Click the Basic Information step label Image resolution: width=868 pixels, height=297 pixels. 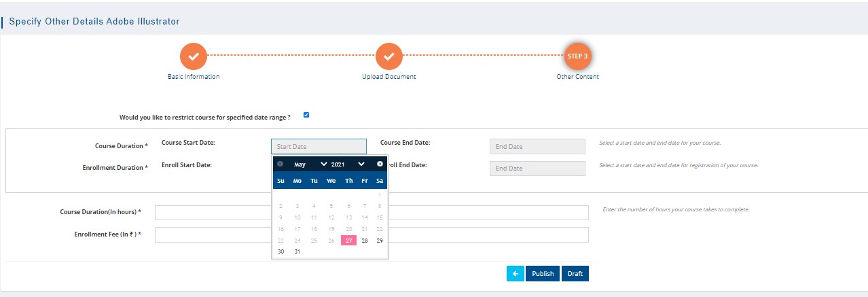click(194, 77)
